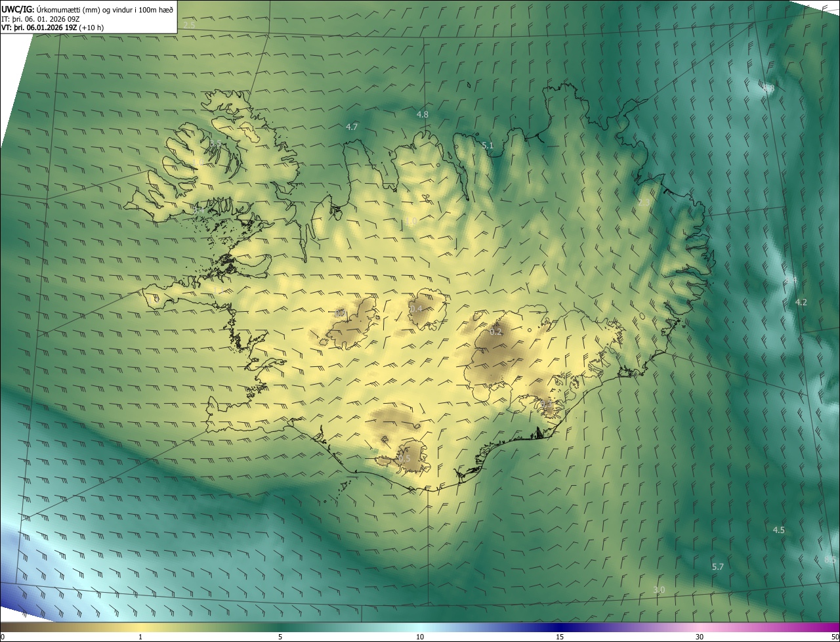The height and width of the screenshot is (642, 840).
Task: Select the 0.2 value on Vatnajökull glacier
Action: (x=496, y=332)
